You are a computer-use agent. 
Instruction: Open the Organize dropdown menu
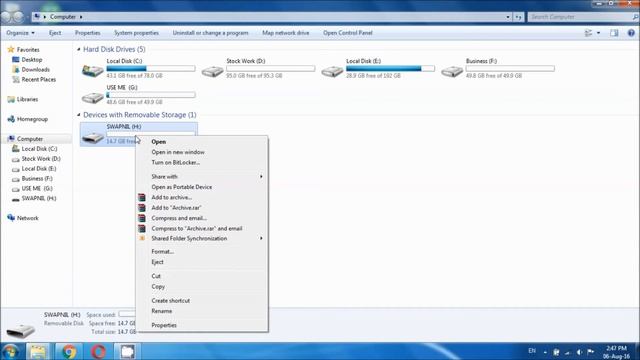click(x=20, y=33)
